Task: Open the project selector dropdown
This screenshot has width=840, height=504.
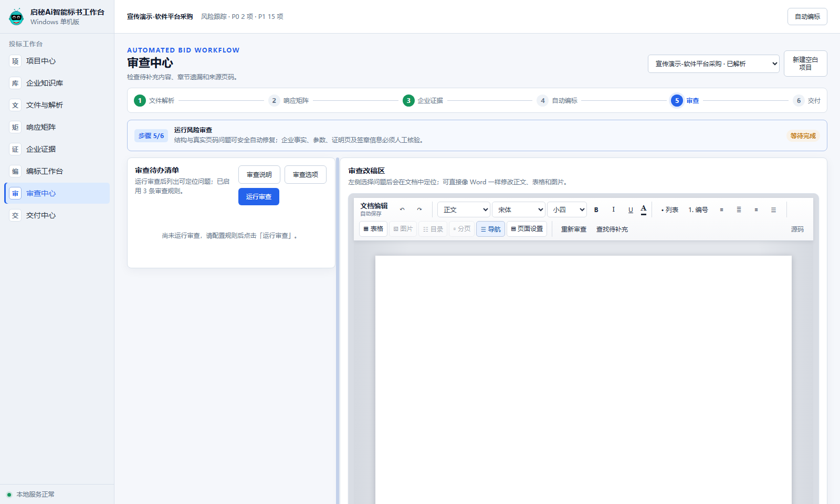Action: point(713,64)
